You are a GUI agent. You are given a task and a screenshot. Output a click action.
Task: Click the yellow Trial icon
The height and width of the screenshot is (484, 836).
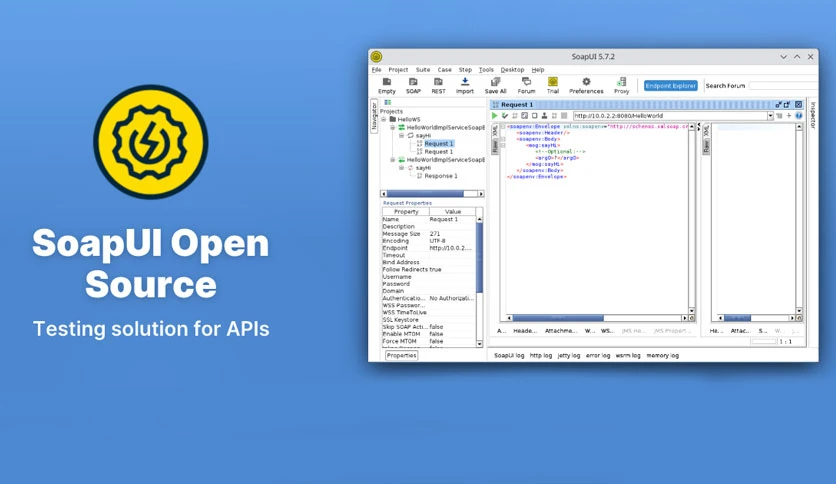click(553, 82)
